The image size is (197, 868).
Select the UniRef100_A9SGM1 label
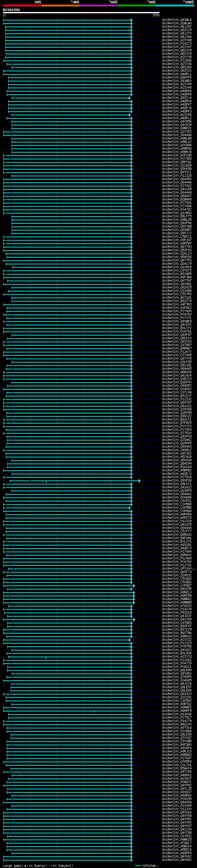(176, 545)
